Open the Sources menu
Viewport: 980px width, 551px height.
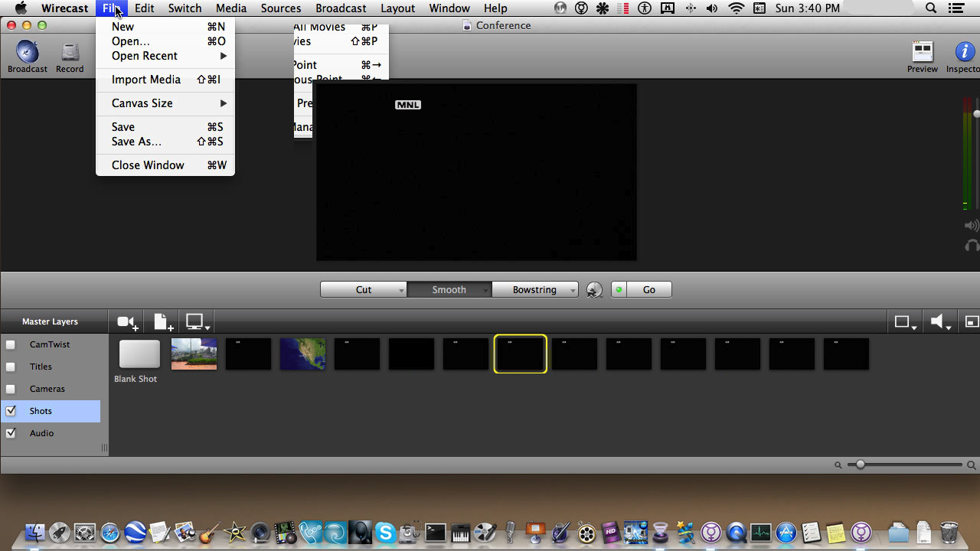click(x=280, y=8)
